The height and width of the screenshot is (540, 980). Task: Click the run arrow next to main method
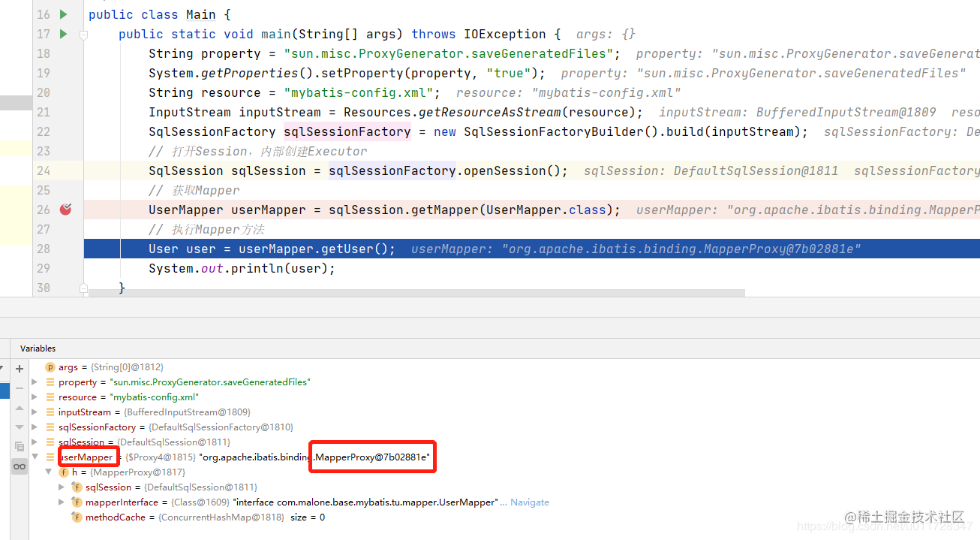click(63, 34)
